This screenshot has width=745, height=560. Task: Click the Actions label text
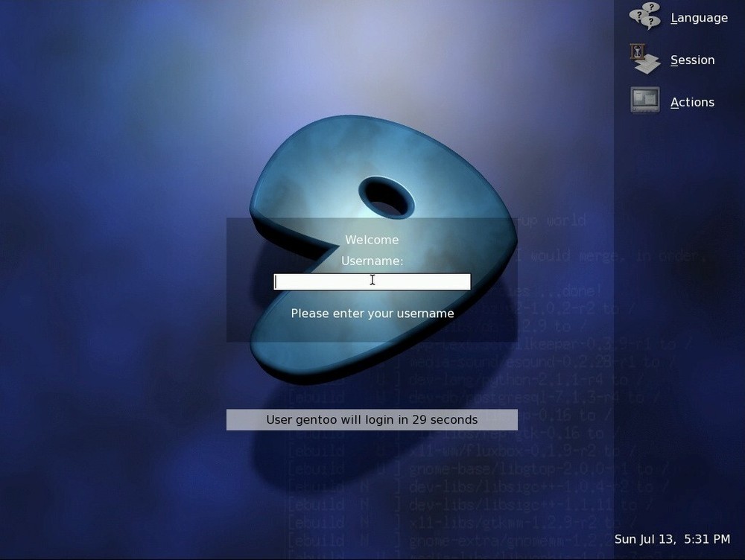pos(692,101)
